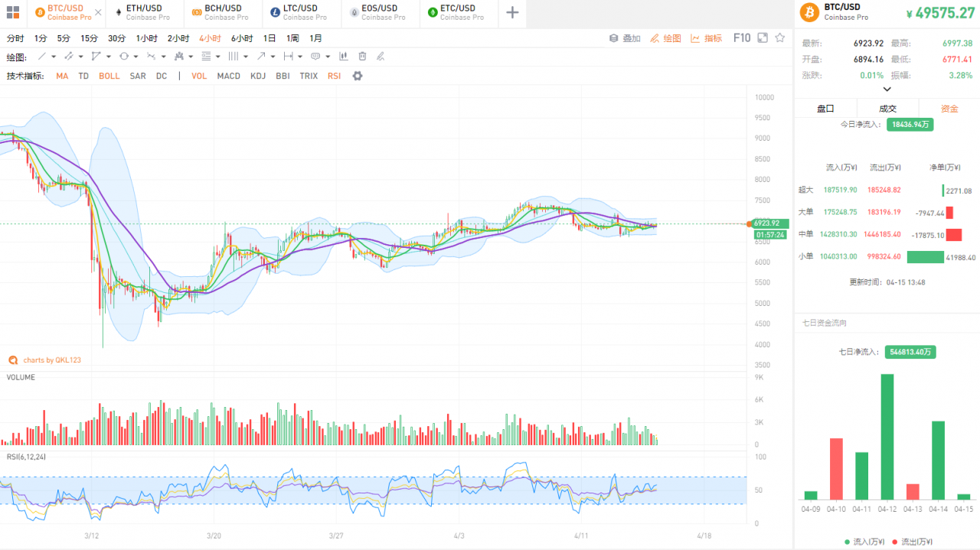980x550 pixels.
Task: Star this pair as a favorite
Action: click(x=780, y=37)
